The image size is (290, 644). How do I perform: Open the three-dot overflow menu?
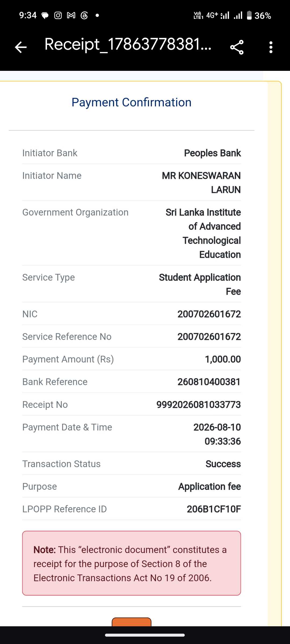pyautogui.click(x=271, y=47)
